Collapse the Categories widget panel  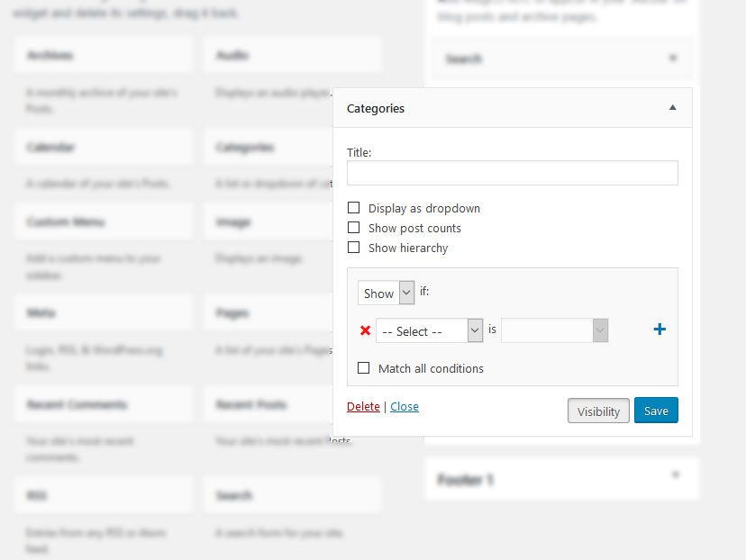tap(672, 106)
